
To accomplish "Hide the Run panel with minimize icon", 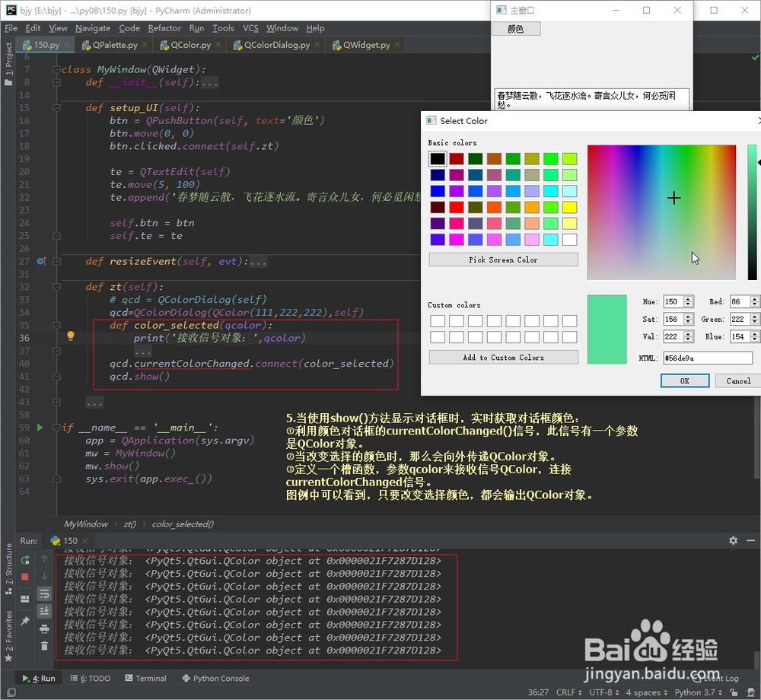I will 751,540.
